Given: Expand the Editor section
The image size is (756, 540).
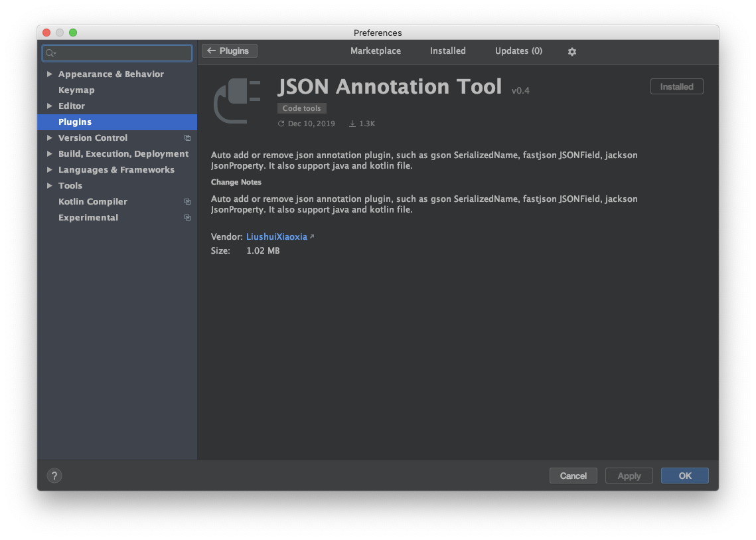Looking at the screenshot, I should pyautogui.click(x=49, y=106).
